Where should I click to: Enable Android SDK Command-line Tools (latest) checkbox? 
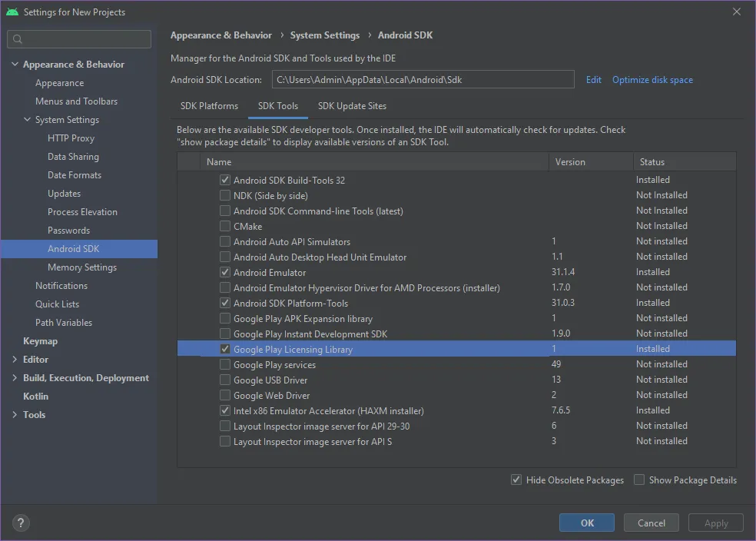pos(224,211)
